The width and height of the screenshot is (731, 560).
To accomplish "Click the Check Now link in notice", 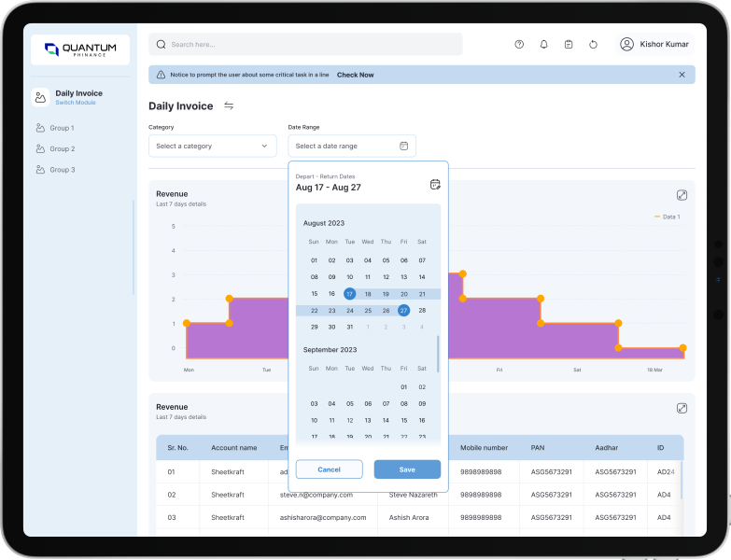I will (x=355, y=75).
